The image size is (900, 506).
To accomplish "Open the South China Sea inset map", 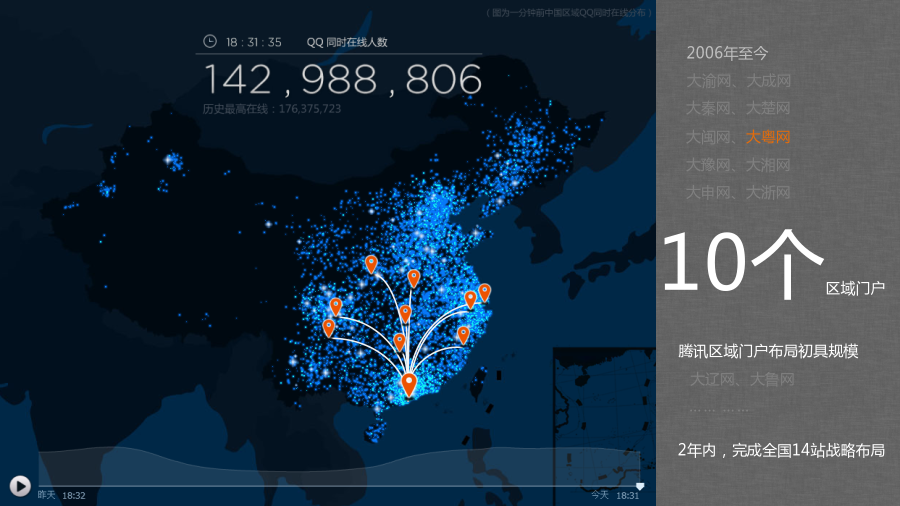I will 604,426.
